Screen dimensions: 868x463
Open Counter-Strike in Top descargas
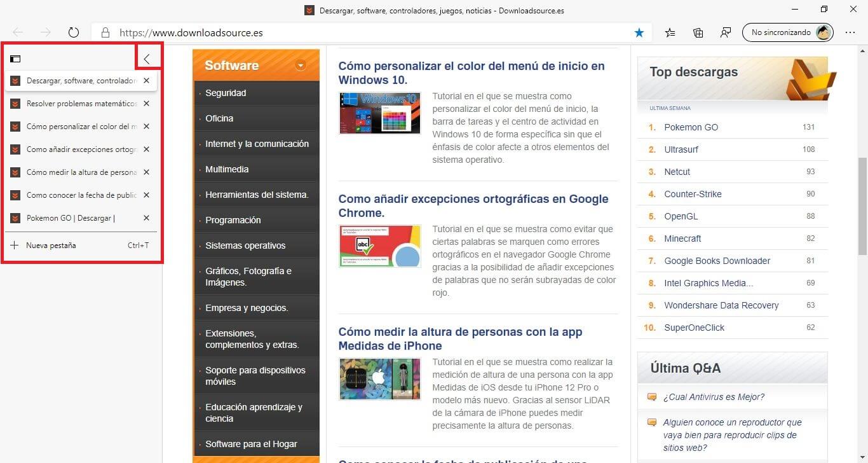coord(693,194)
